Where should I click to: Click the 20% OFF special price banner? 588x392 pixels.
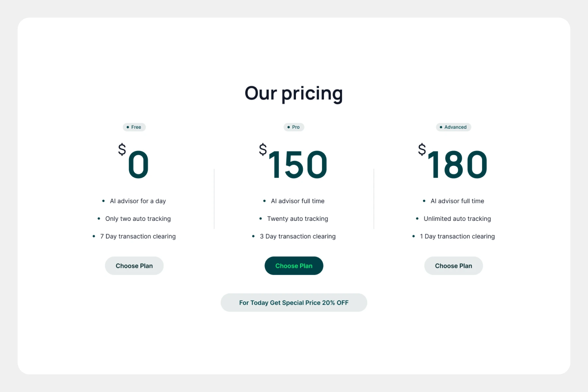coord(294,302)
